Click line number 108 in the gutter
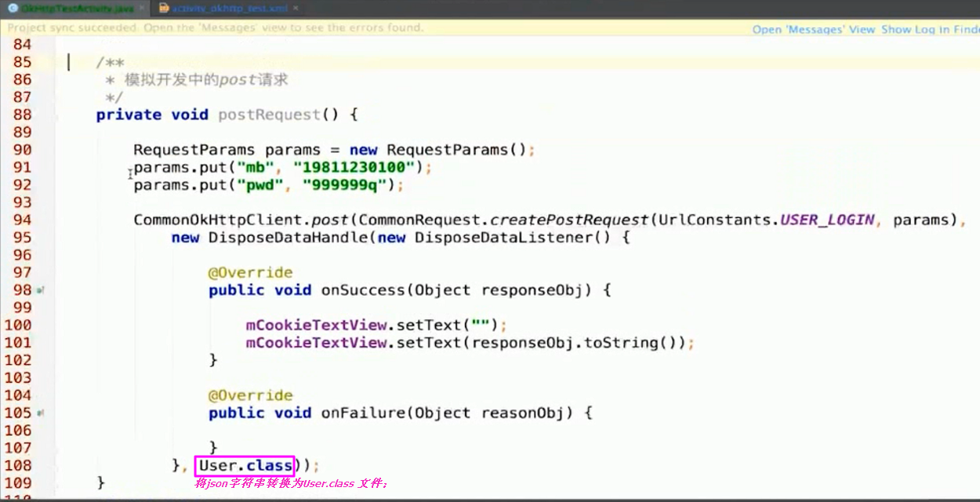This screenshot has height=502, width=980. click(x=17, y=466)
